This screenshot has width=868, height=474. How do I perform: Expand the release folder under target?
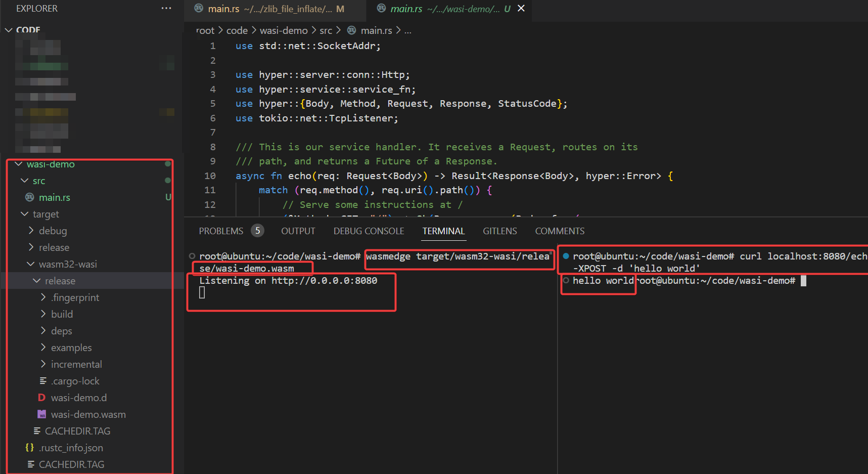tap(31, 247)
